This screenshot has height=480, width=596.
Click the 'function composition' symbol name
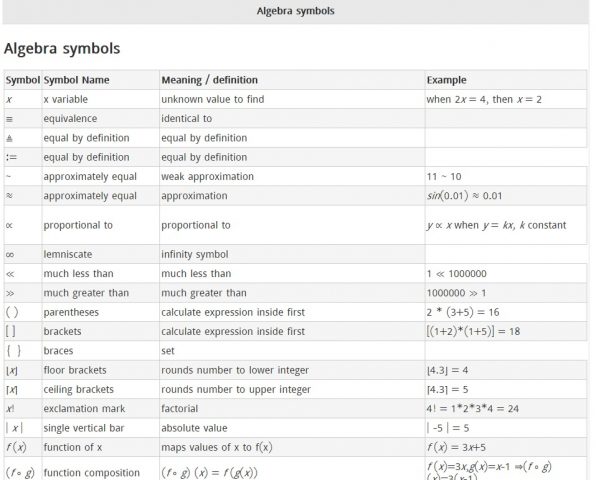click(x=92, y=473)
